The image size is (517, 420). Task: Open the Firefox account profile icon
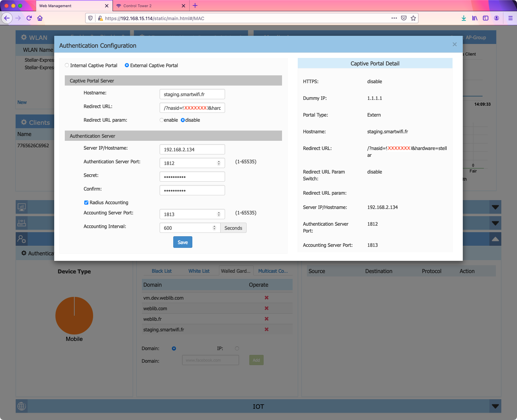(497, 18)
